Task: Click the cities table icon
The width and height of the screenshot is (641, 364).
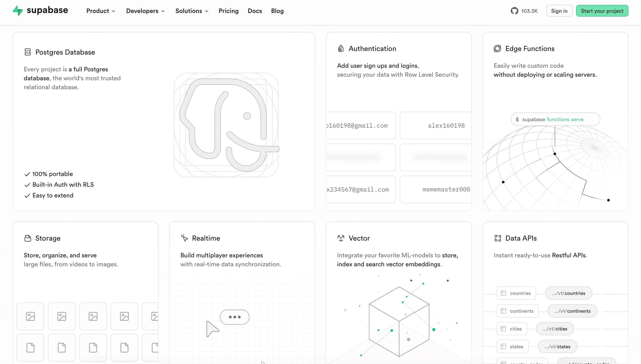Action: click(503, 328)
